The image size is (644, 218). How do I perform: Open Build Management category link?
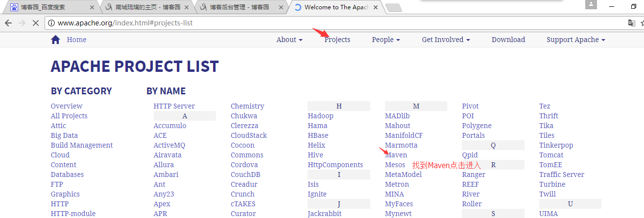(82, 145)
